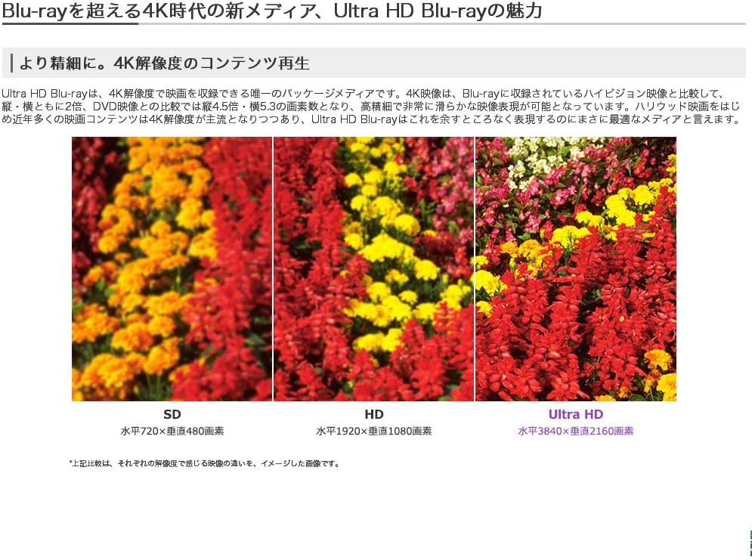Click the section heading より精細に。4K解像度のコンテンツ再生
Image resolution: width=752 pixels, height=560 pixels.
[165, 63]
